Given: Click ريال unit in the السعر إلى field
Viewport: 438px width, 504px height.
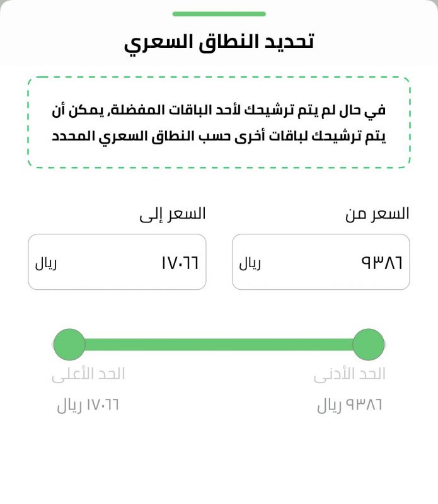Looking at the screenshot, I should [46, 263].
